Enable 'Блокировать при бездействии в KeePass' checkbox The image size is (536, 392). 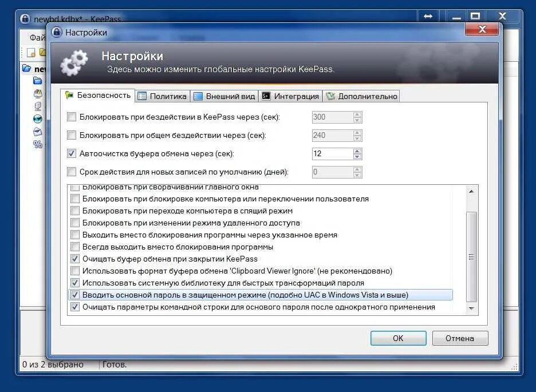pos(72,117)
